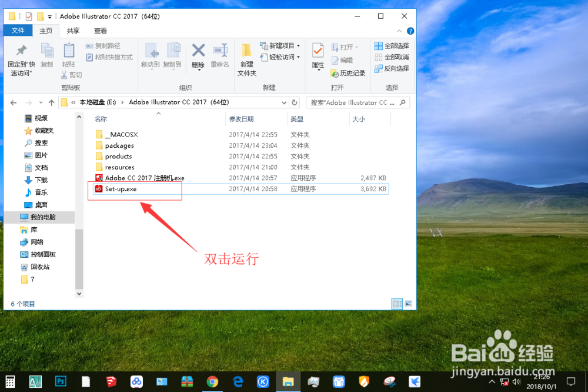Open the File tab
Image resolution: width=588 pixels, height=392 pixels.
point(18,31)
